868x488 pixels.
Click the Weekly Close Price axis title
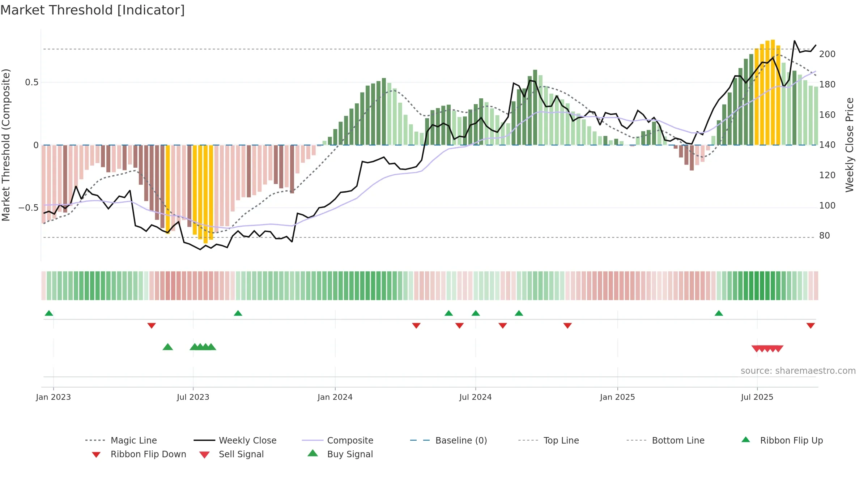850,145
